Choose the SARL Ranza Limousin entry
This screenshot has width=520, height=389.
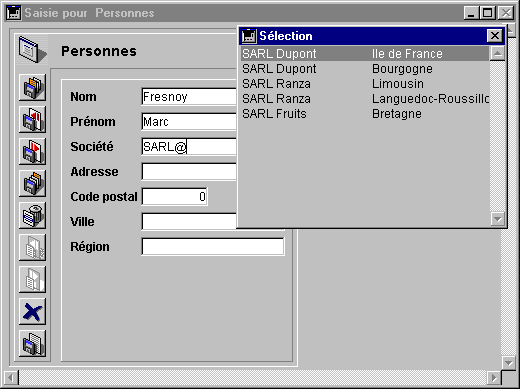(x=365, y=84)
